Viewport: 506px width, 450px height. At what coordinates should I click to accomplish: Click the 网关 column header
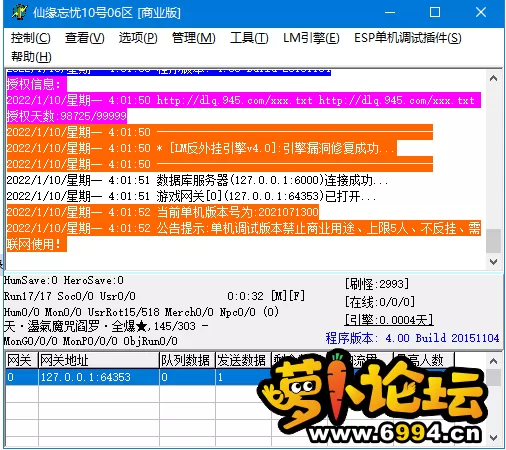pos(22,360)
